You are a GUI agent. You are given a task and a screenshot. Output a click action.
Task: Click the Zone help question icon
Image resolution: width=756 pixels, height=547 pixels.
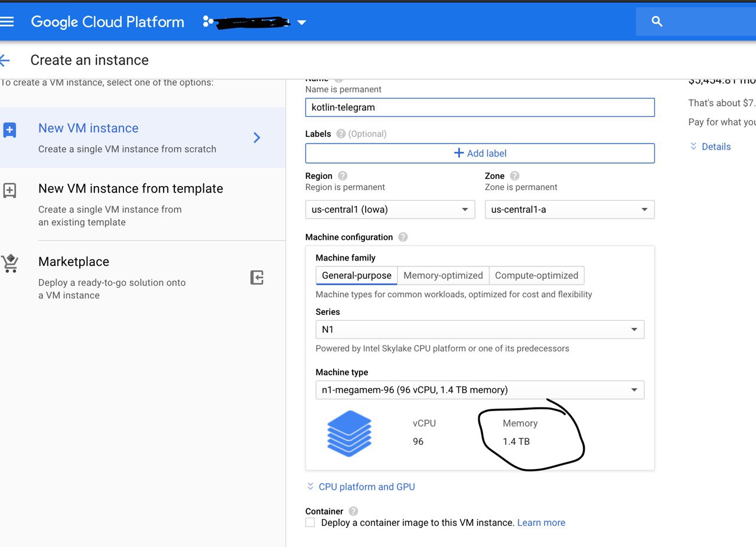(x=514, y=176)
